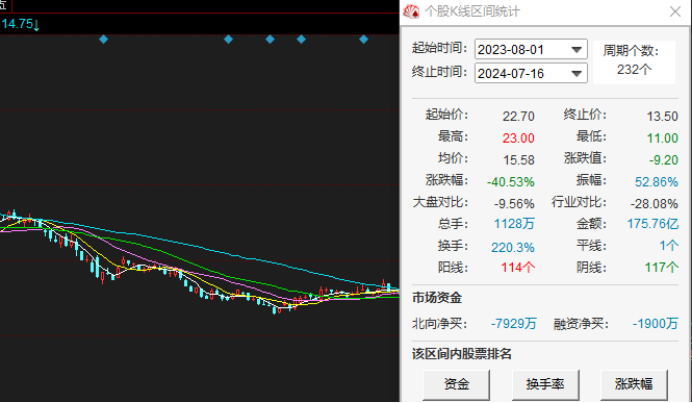Click the start date field 2023-08-01
Image resolution: width=693 pixels, height=403 pixels.
click(x=520, y=50)
